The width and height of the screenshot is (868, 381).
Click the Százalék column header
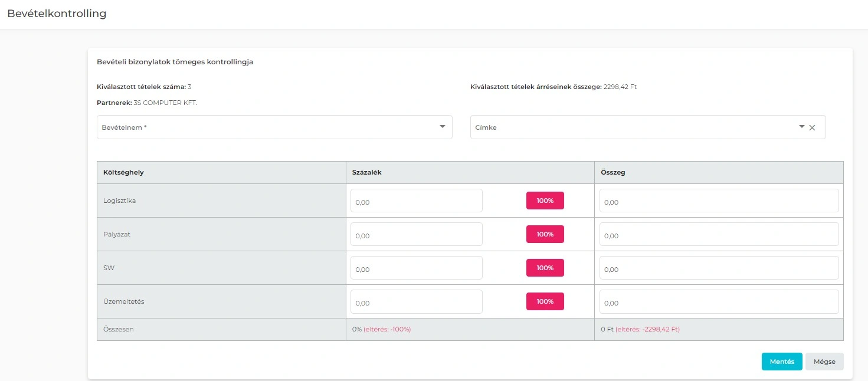[367, 172]
